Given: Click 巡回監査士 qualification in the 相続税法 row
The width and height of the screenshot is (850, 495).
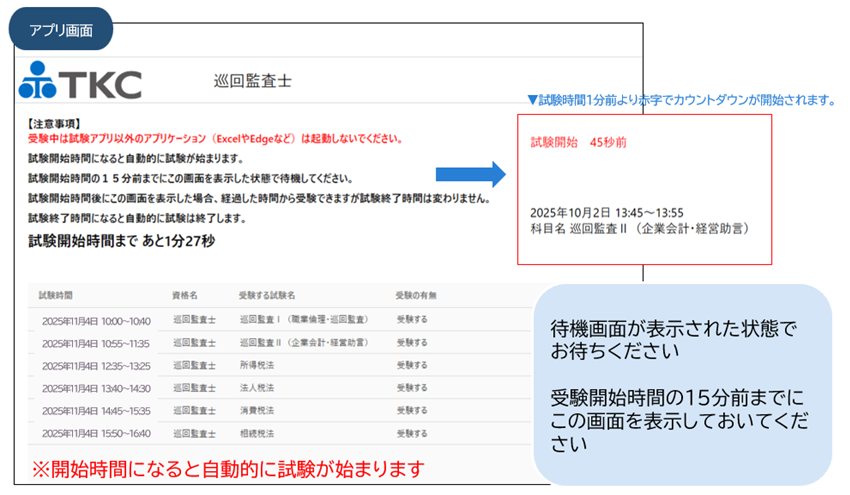Looking at the screenshot, I should [x=195, y=434].
